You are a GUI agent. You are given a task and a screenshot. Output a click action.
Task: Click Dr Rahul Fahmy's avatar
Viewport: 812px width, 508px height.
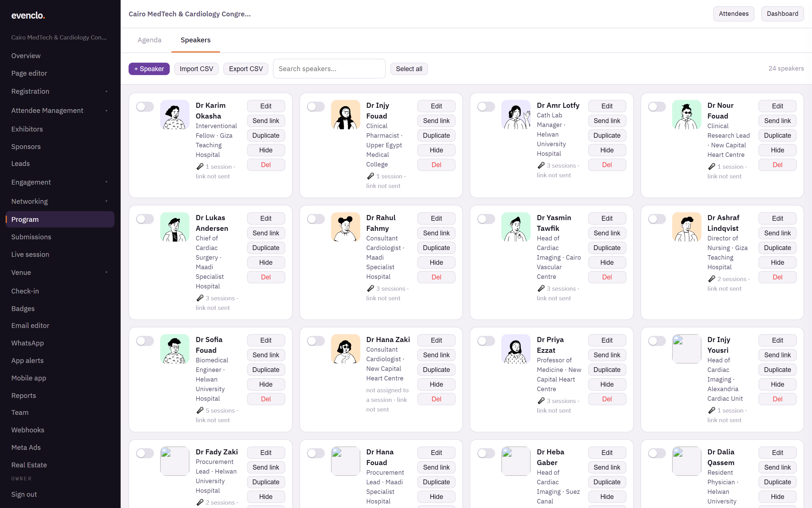coord(345,227)
